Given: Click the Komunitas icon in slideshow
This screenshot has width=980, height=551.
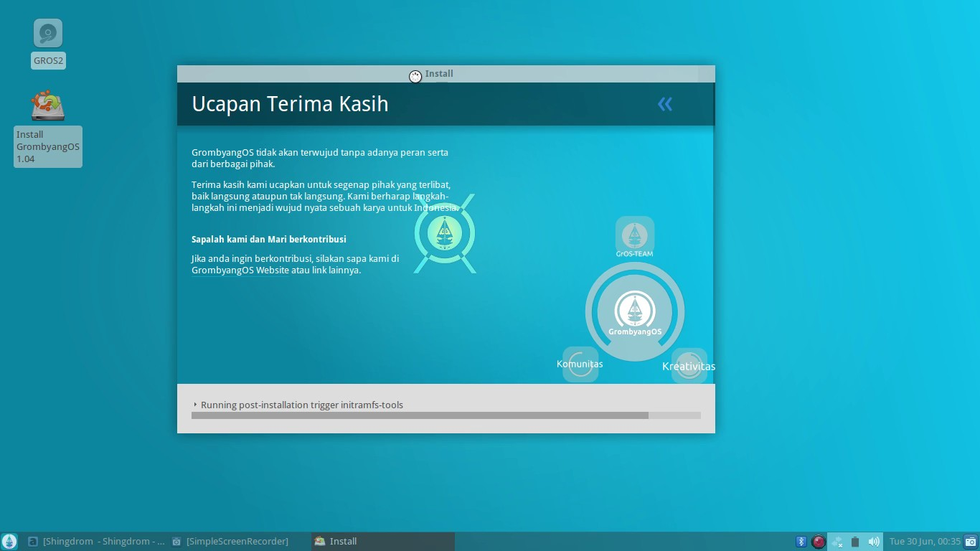Looking at the screenshot, I should click(x=580, y=364).
